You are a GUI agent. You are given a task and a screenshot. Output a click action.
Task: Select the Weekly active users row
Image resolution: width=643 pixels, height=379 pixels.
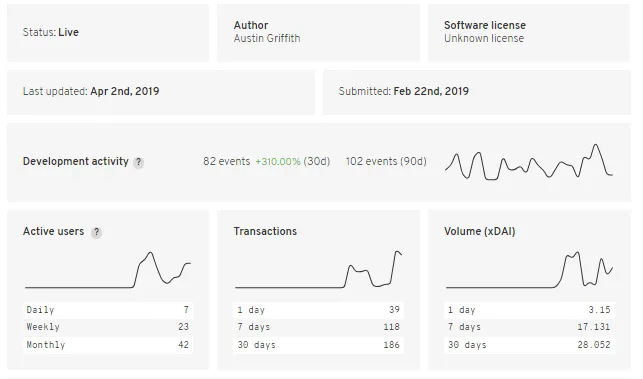pos(108,327)
